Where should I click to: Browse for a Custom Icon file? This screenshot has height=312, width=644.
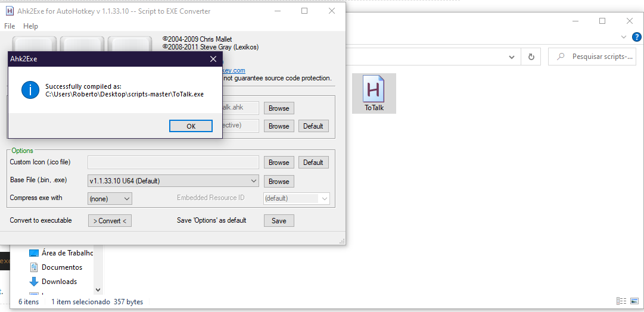pos(279,162)
